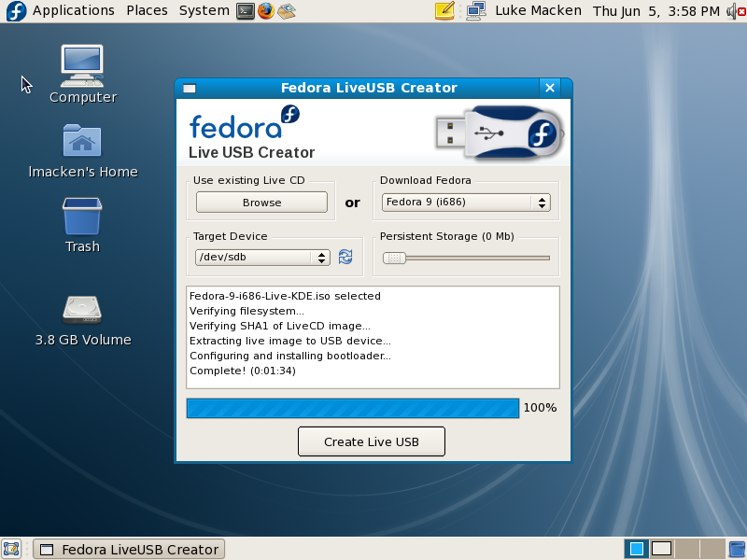Click the fedora logo in the header
The height and width of the screenshot is (560, 747).
[x=245, y=122]
